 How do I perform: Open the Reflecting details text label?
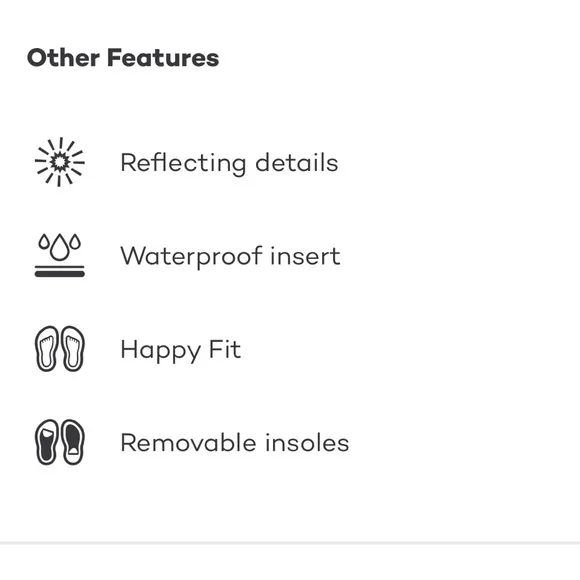(x=229, y=163)
